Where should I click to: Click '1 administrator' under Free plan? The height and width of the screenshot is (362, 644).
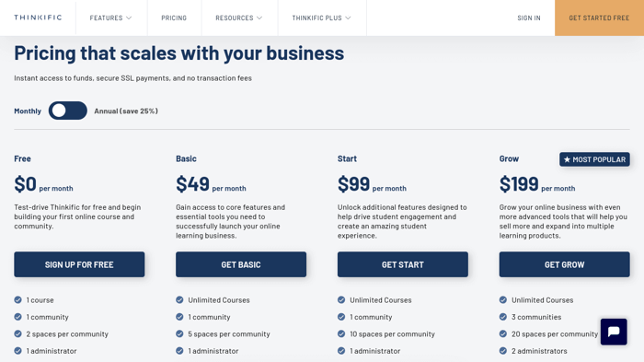(x=52, y=351)
